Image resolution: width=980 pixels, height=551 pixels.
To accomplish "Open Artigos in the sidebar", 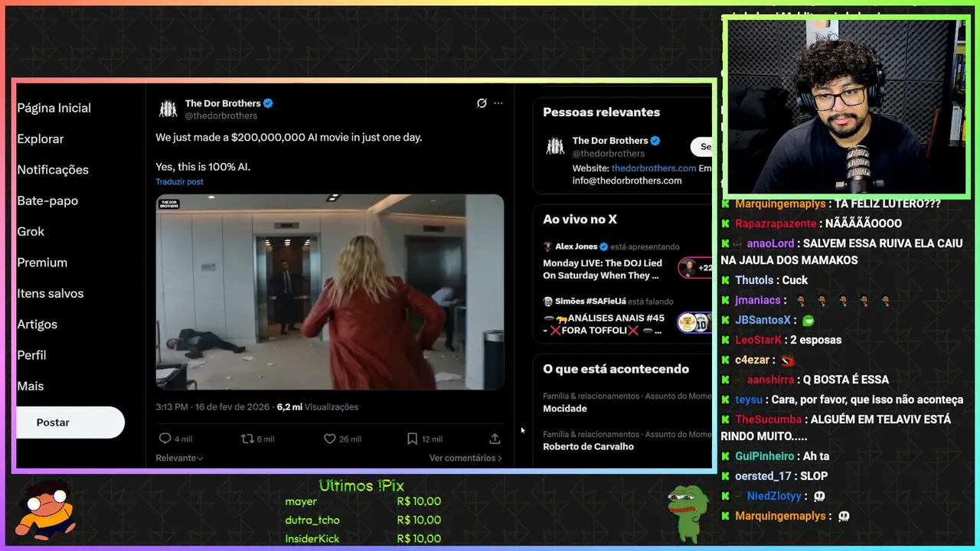I will 37,324.
